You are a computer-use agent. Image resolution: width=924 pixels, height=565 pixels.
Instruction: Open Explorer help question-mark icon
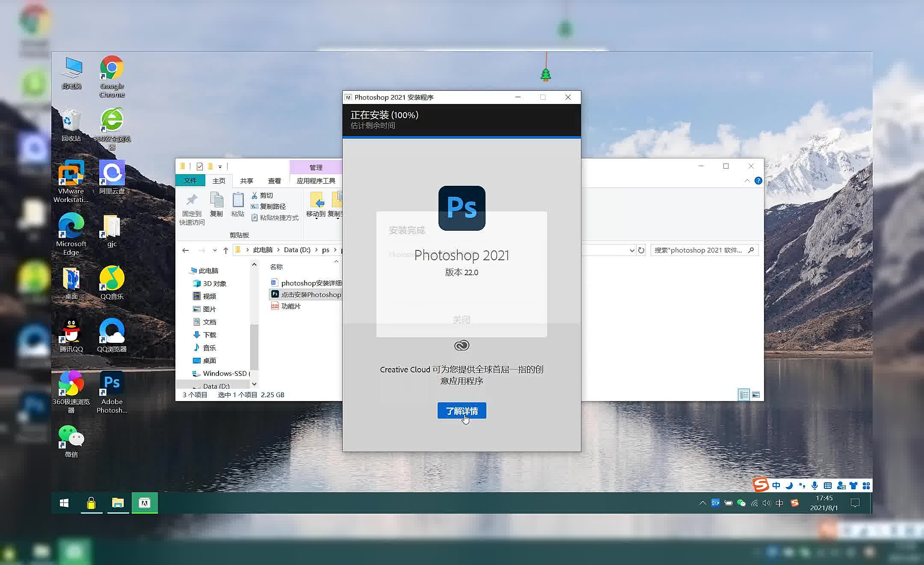pos(758,181)
